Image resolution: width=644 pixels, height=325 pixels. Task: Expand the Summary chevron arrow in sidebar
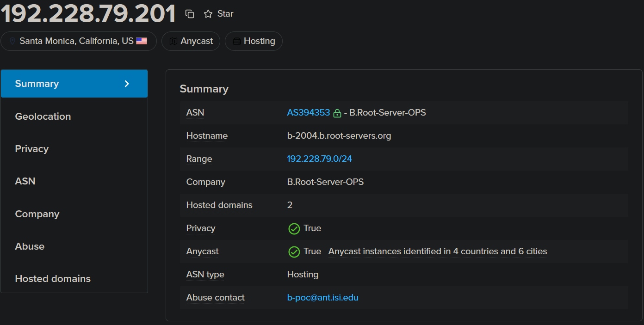point(127,84)
